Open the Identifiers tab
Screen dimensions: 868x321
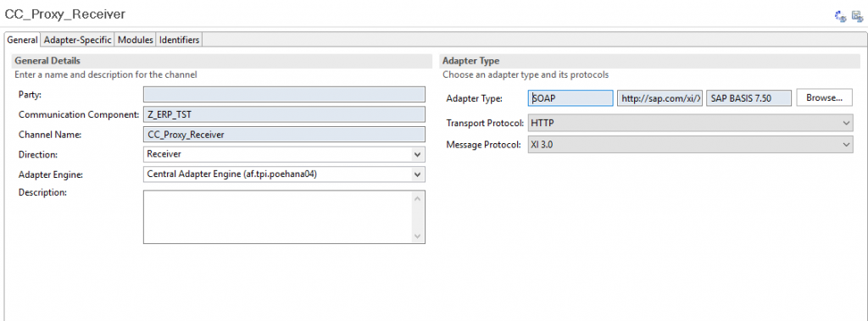[x=180, y=40]
